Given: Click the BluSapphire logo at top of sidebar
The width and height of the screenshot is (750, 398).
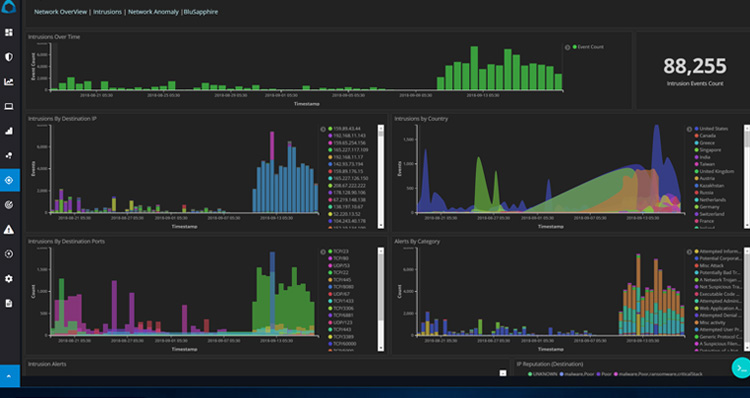Looking at the screenshot, I should click(9, 6).
